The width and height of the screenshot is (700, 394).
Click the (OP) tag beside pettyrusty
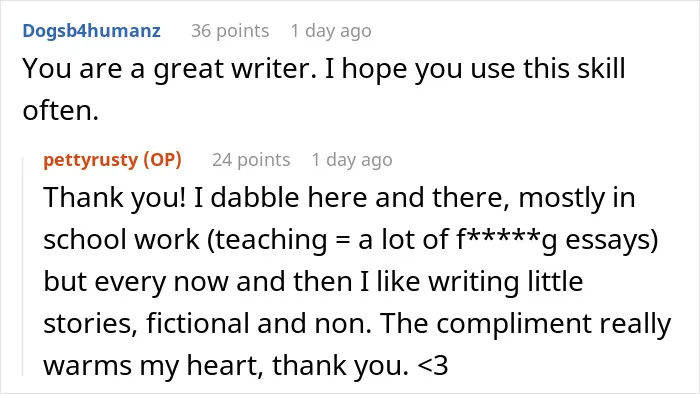tap(162, 160)
